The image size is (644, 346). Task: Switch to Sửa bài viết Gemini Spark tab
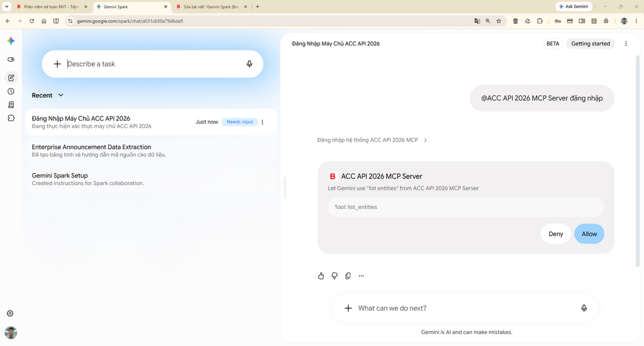point(211,6)
